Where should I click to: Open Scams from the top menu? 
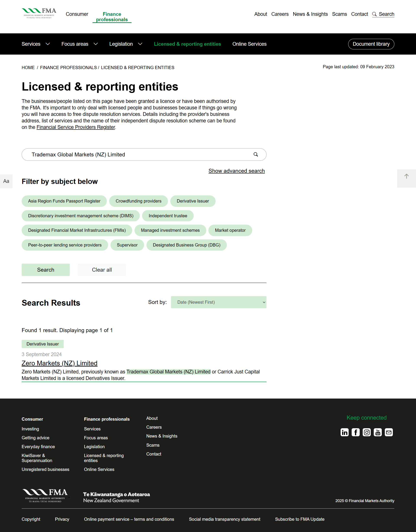coord(339,14)
